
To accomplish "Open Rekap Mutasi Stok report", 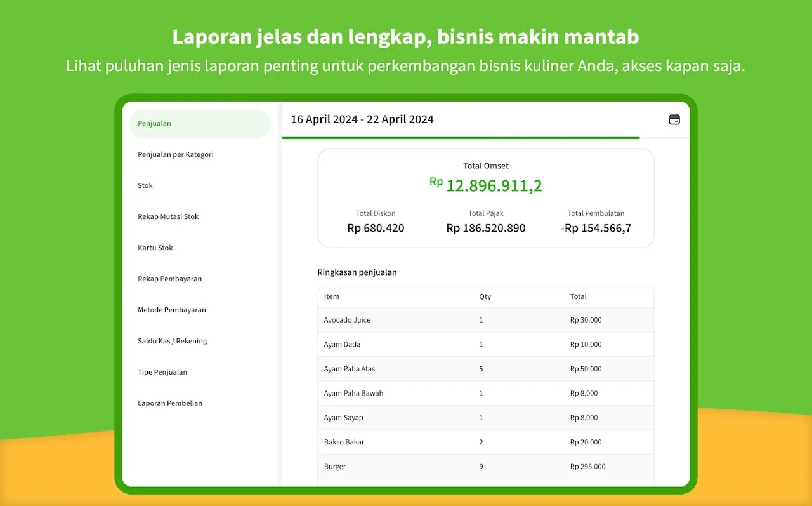I will click(x=168, y=216).
